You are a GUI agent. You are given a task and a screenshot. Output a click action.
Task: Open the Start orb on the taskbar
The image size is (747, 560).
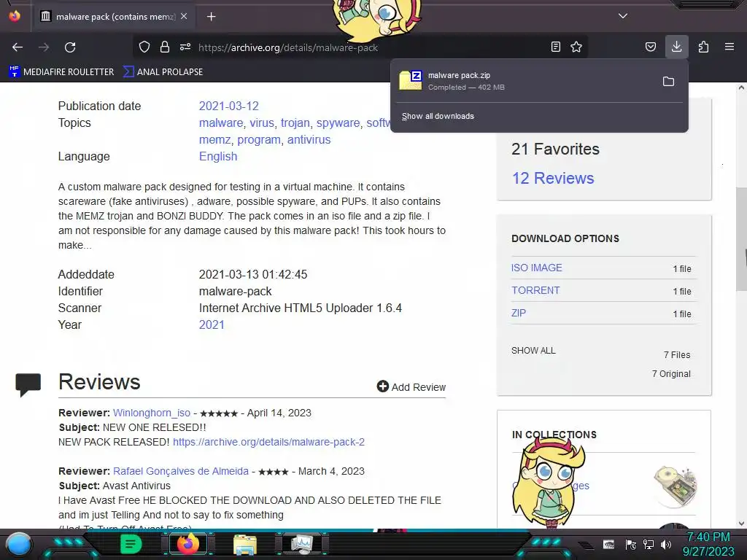pos(19,544)
